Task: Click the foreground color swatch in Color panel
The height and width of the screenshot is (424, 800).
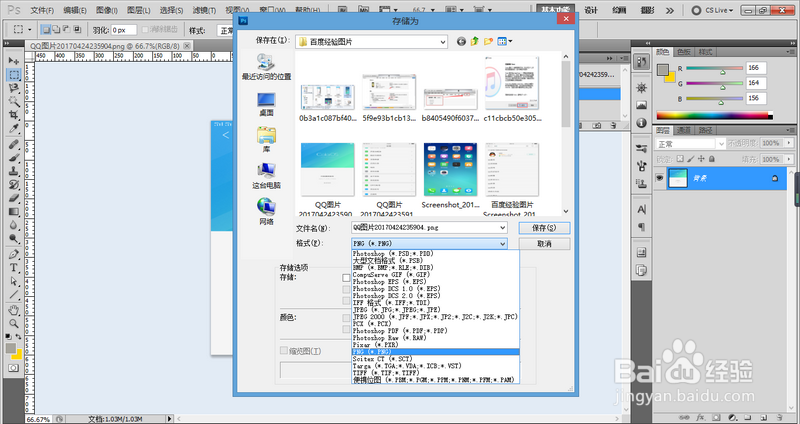Action: click(663, 69)
